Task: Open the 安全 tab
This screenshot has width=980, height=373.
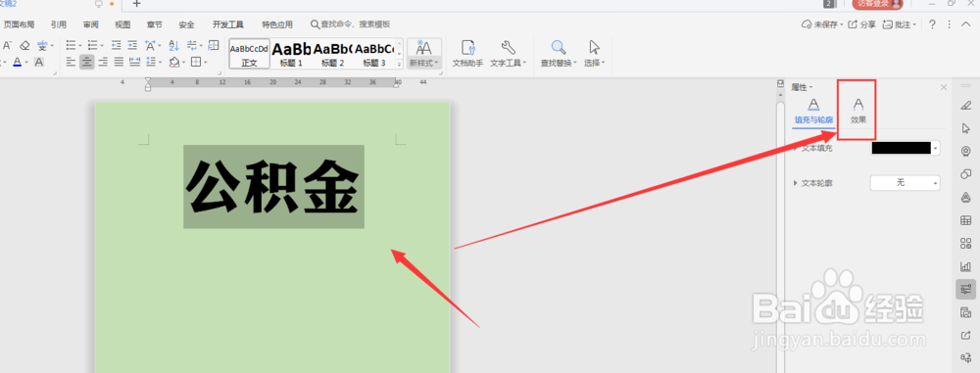Action: point(186,25)
